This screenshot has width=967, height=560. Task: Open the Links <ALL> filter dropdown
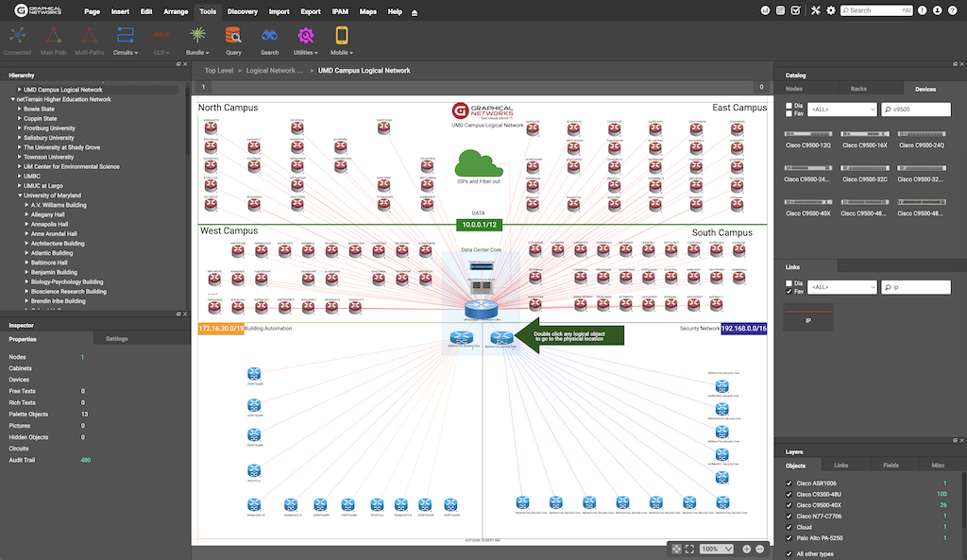pos(841,287)
